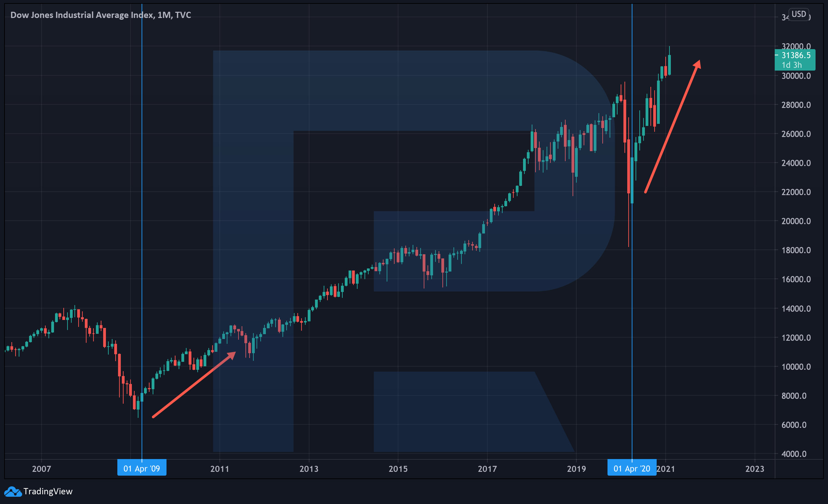Open the TradingView text link

pos(48,492)
